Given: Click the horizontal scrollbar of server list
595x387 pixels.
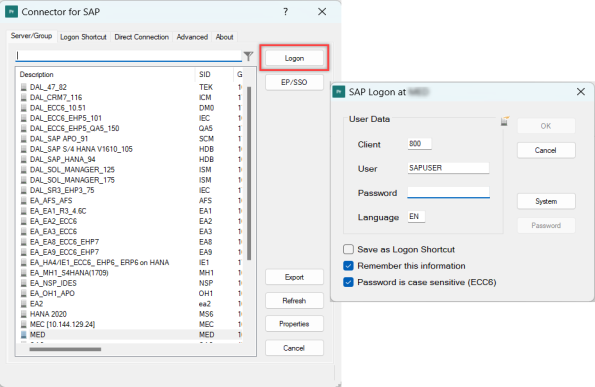Looking at the screenshot, I should click(65, 349).
